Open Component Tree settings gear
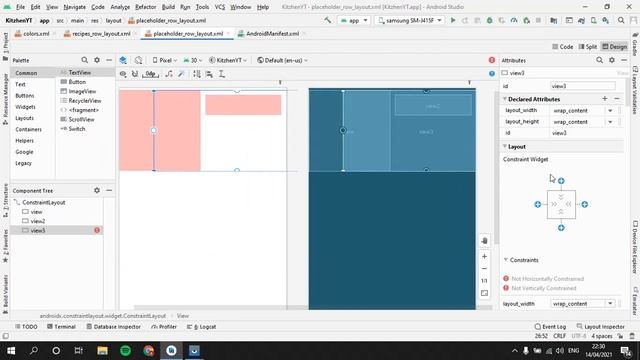640x360 pixels. tap(97, 190)
